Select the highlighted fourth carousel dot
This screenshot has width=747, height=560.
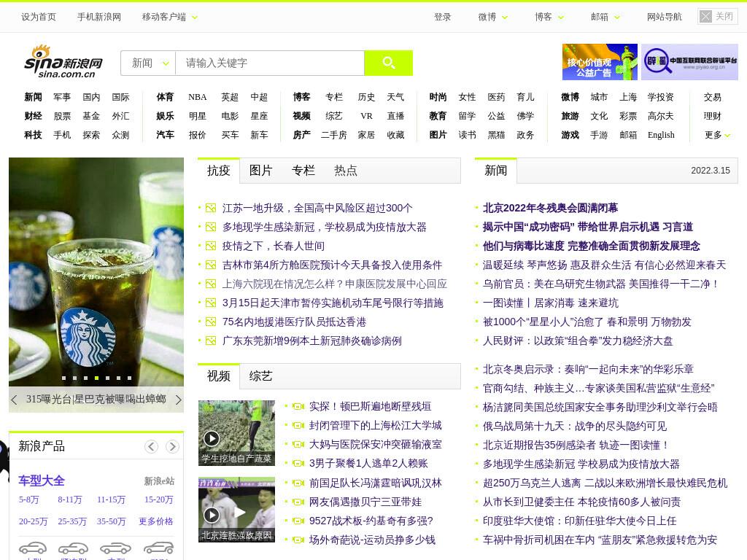tap(97, 378)
